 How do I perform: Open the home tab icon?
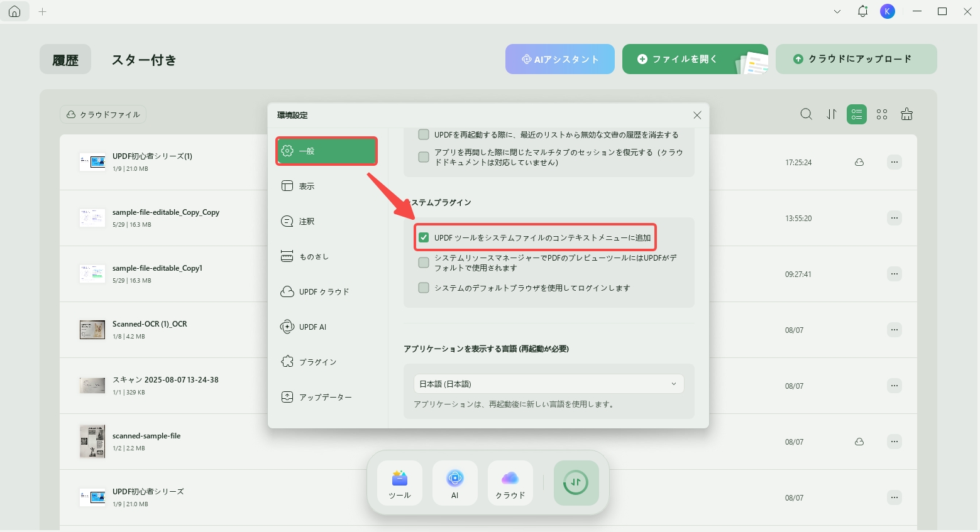14,11
